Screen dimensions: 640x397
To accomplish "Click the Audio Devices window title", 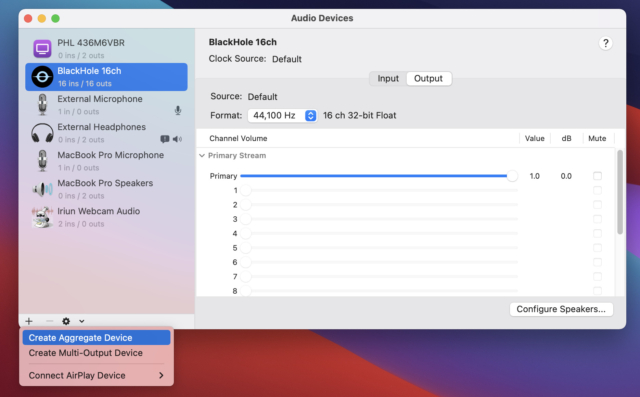I will 322,18.
